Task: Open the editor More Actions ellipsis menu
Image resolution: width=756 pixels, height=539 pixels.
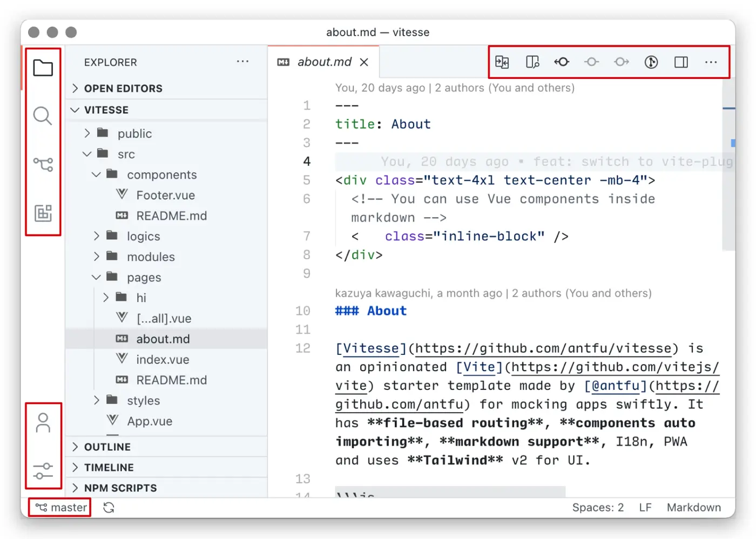Action: [711, 62]
